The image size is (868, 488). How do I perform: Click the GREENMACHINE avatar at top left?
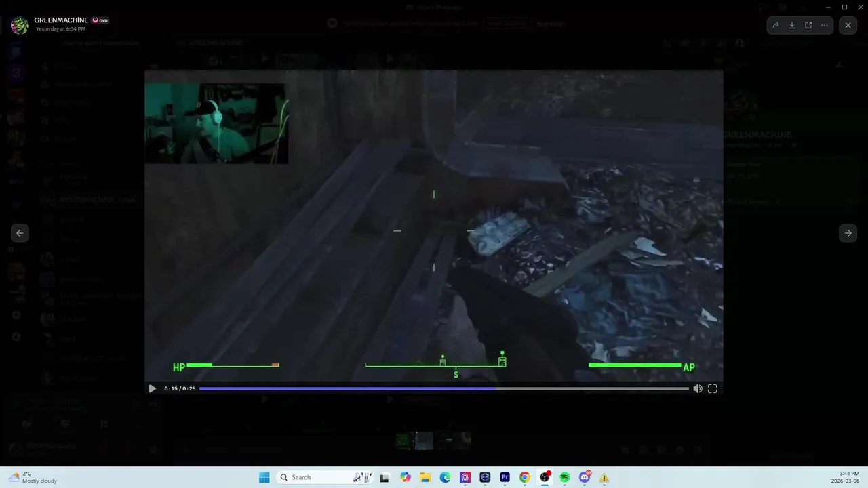point(20,25)
